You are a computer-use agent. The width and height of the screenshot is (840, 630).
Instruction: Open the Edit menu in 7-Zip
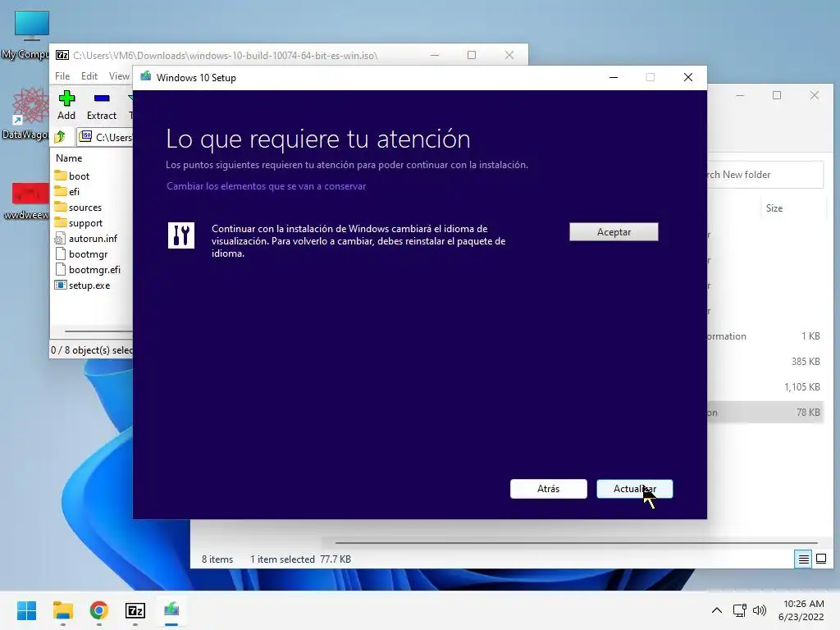click(x=89, y=76)
